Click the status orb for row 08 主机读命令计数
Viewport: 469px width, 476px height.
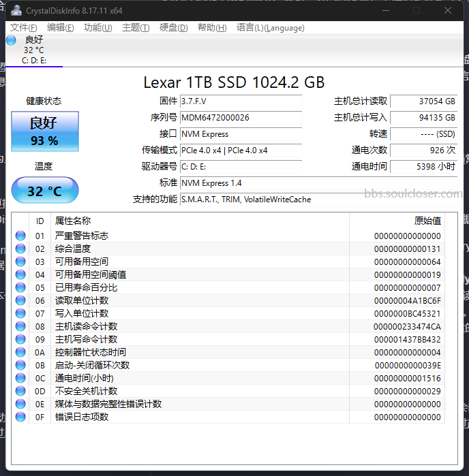20,326
